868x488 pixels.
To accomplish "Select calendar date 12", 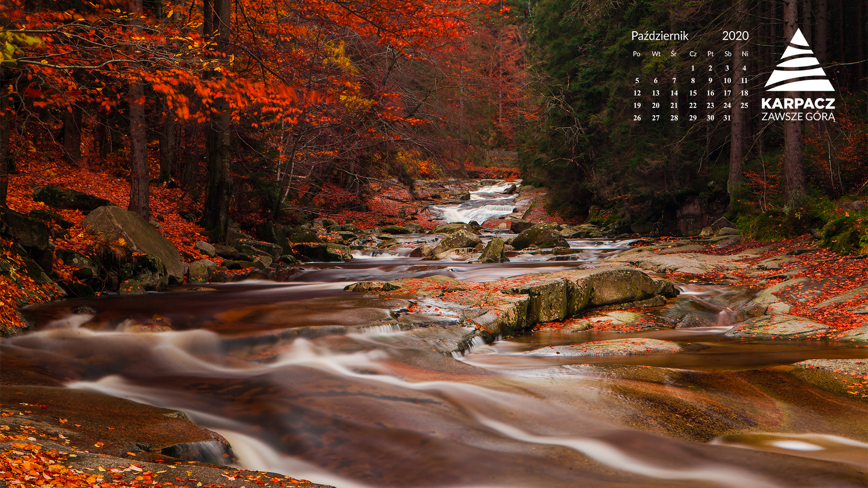I will (x=637, y=93).
